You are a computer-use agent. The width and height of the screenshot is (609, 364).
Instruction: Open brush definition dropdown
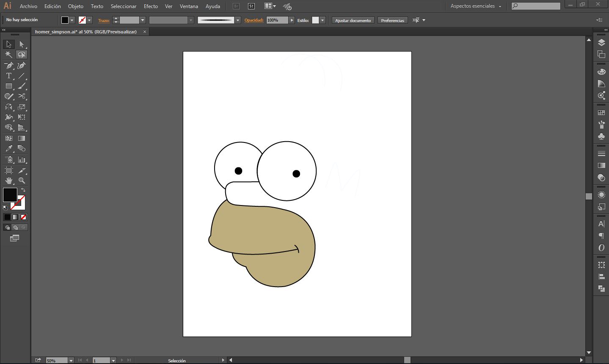[x=238, y=20]
